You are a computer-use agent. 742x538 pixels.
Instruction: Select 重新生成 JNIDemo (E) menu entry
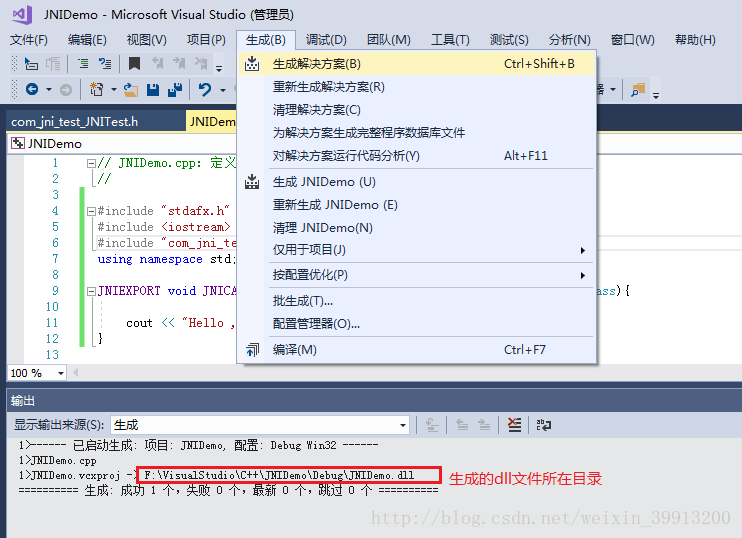point(416,205)
